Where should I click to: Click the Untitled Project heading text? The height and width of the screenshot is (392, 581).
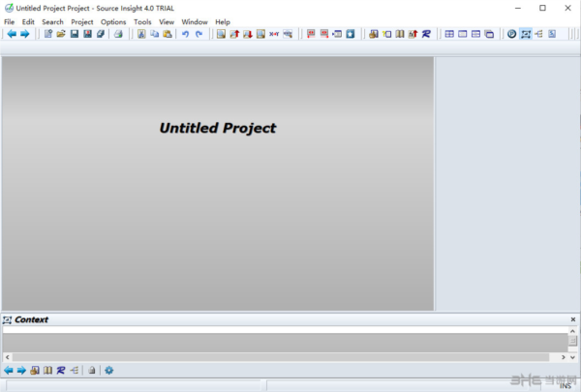point(218,128)
